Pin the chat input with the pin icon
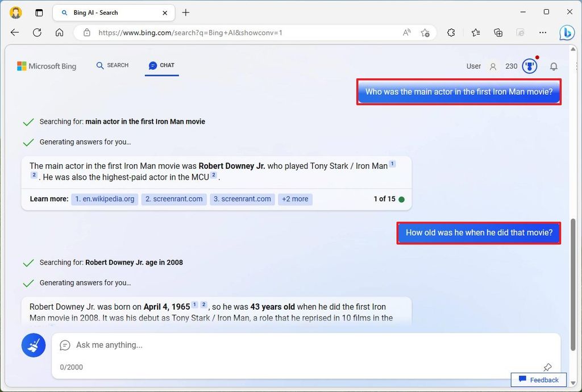 (547, 368)
